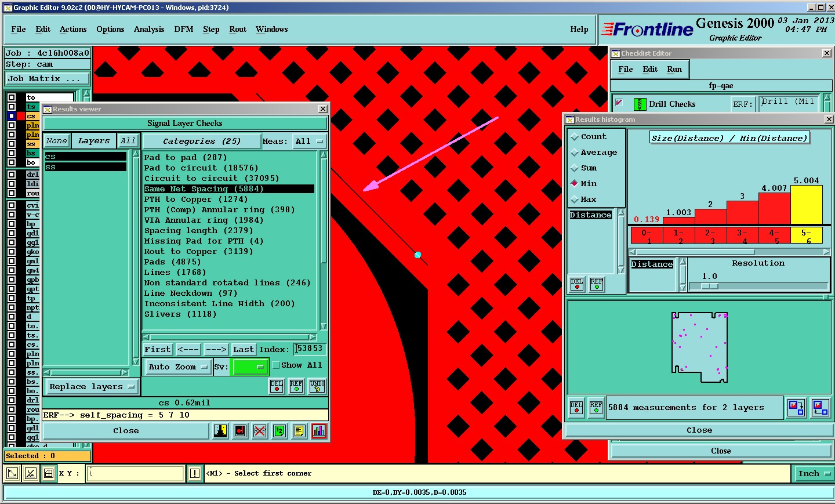
Task: Click the First button
Action: click(x=158, y=349)
